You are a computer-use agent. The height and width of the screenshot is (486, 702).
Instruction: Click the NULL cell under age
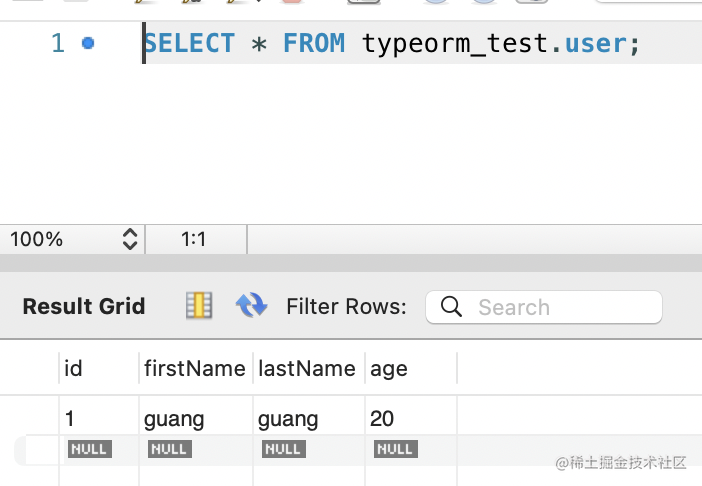point(395,449)
